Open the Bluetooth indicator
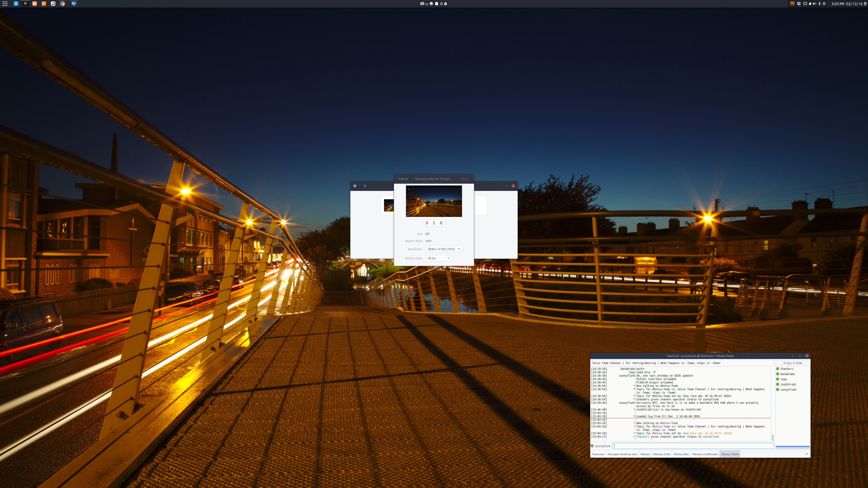Image resolution: width=868 pixels, height=488 pixels. point(819,4)
